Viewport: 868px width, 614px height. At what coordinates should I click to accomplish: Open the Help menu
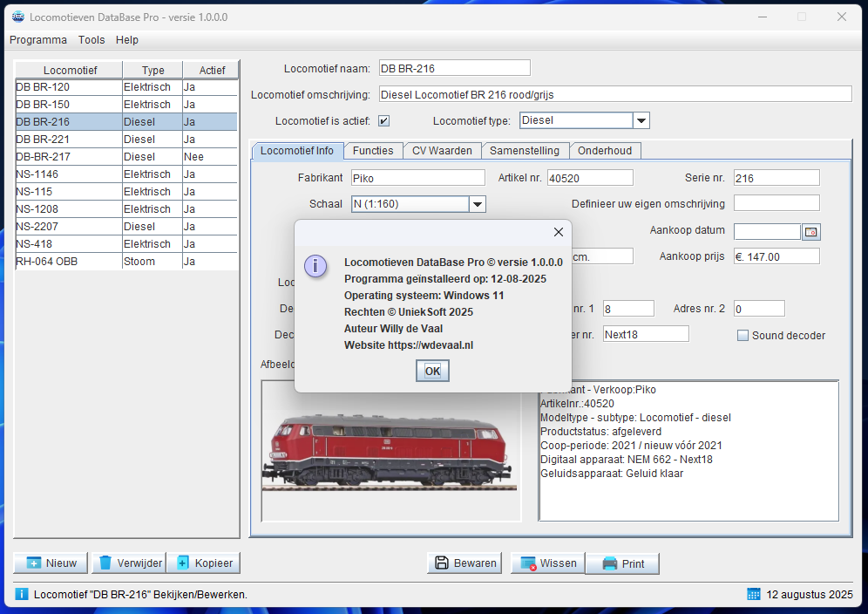point(126,40)
